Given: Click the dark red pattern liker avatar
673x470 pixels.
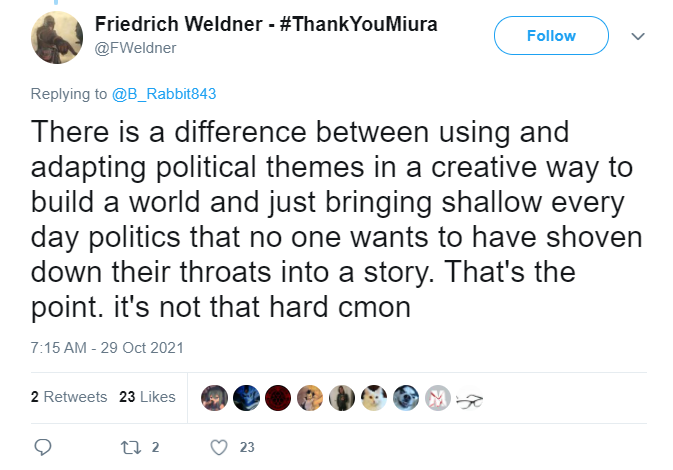Looking at the screenshot, I should tap(278, 398).
